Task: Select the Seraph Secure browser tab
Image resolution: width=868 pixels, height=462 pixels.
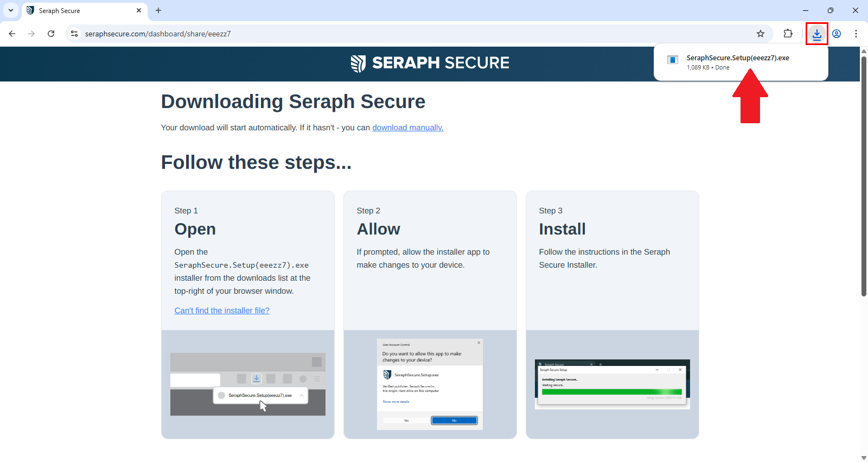Action: [x=84, y=10]
